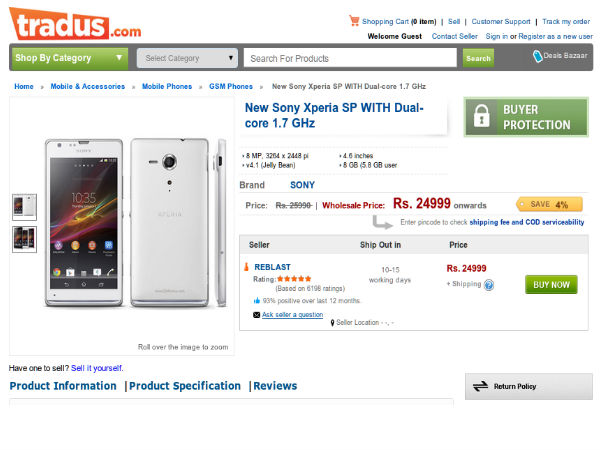Screen dimensions: 600x450
Task: Open Deals Bazaar tag icon
Action: tap(538, 57)
